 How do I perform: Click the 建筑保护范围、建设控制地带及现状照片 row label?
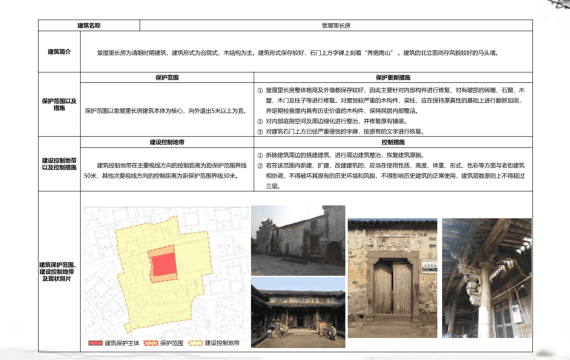[57, 272]
